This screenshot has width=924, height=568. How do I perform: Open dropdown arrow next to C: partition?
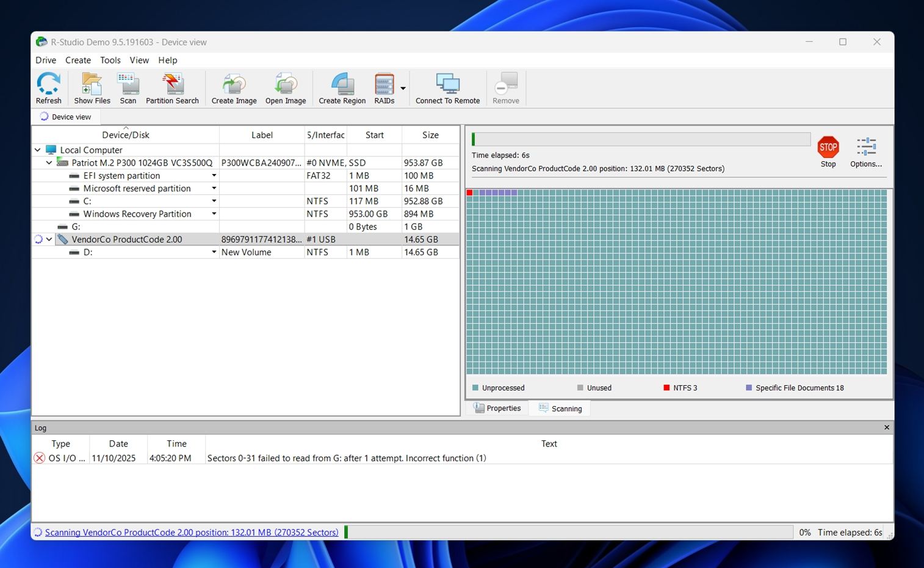point(214,201)
